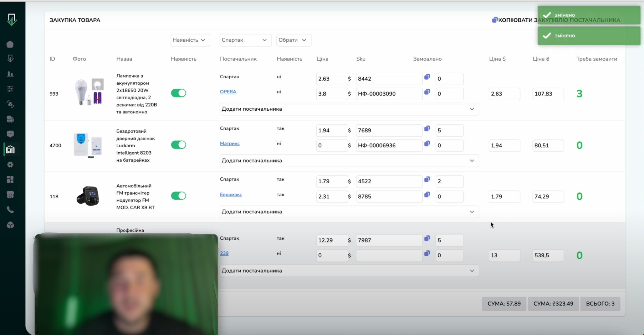644x335 pixels.
Task: Open the Матрикс supplier link
Action: (x=230, y=144)
